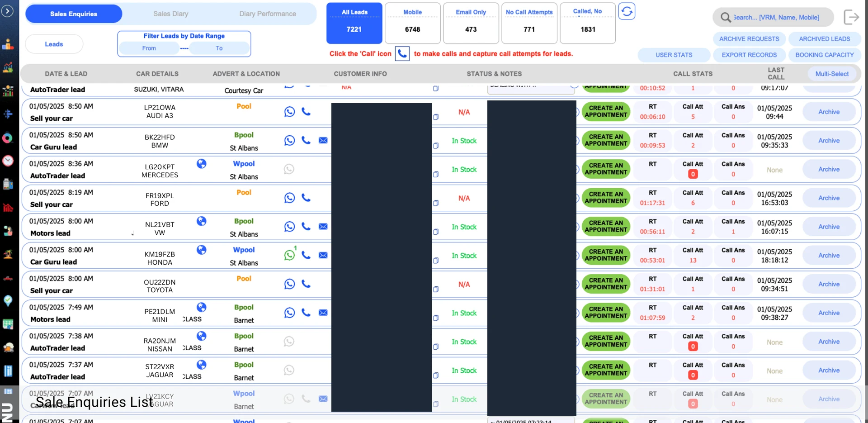Filter by Email Only leads 473
The image size is (868, 423).
pos(471,23)
